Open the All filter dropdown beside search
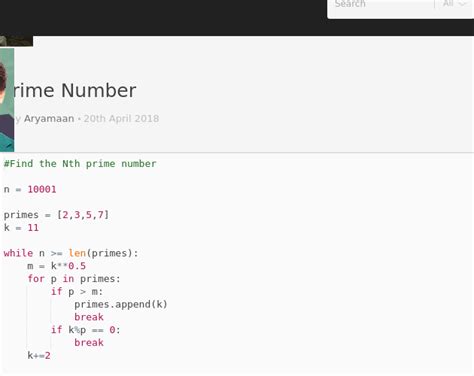This screenshot has height=376, width=474. 455,4
